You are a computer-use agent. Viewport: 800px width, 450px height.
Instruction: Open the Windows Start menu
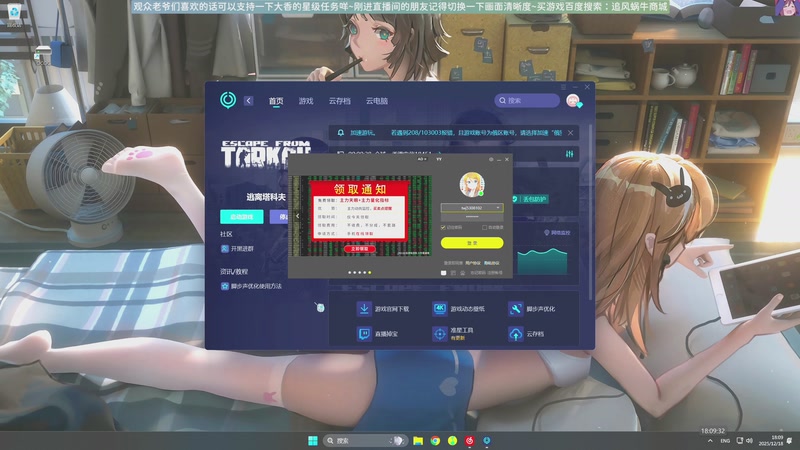pyautogui.click(x=313, y=440)
